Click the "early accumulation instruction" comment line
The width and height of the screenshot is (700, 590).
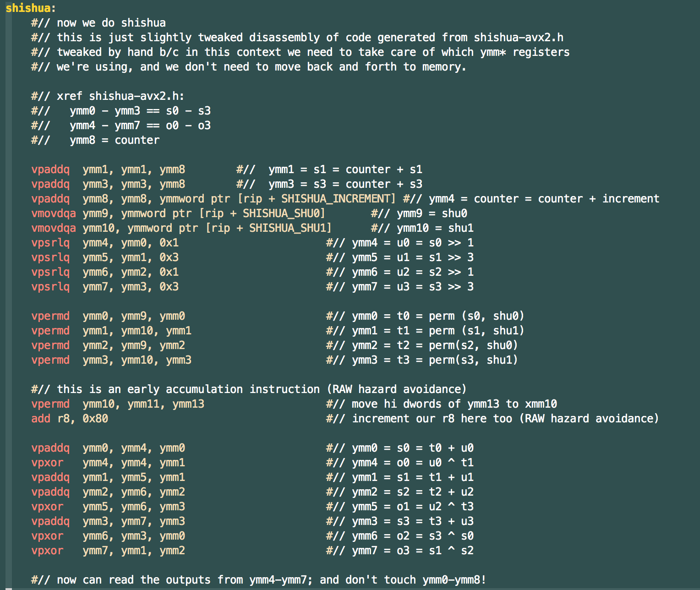(248, 389)
